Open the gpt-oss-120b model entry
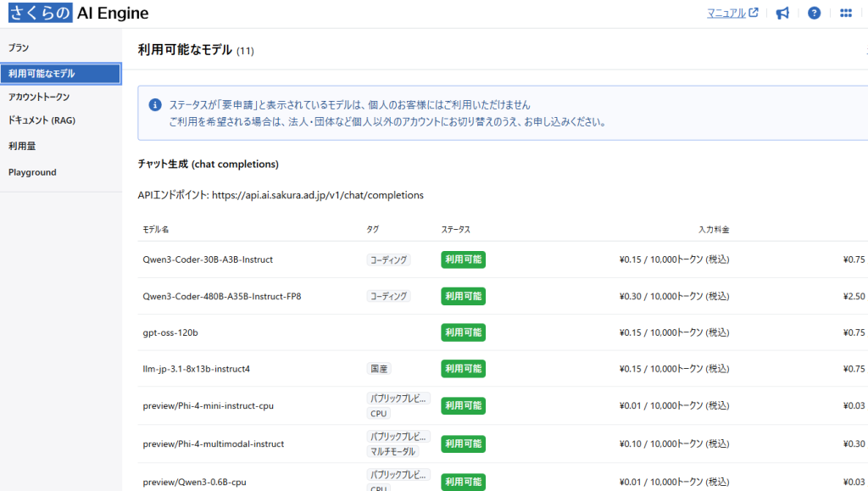The width and height of the screenshot is (868, 491). click(170, 332)
